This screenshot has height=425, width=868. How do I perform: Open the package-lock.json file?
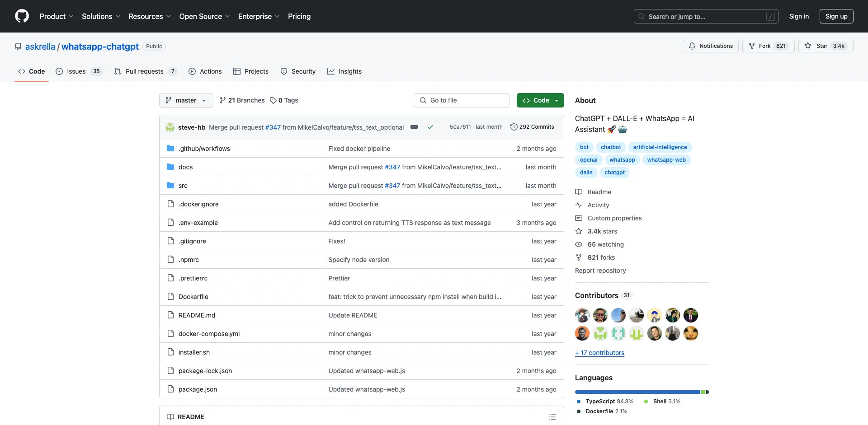(x=205, y=371)
